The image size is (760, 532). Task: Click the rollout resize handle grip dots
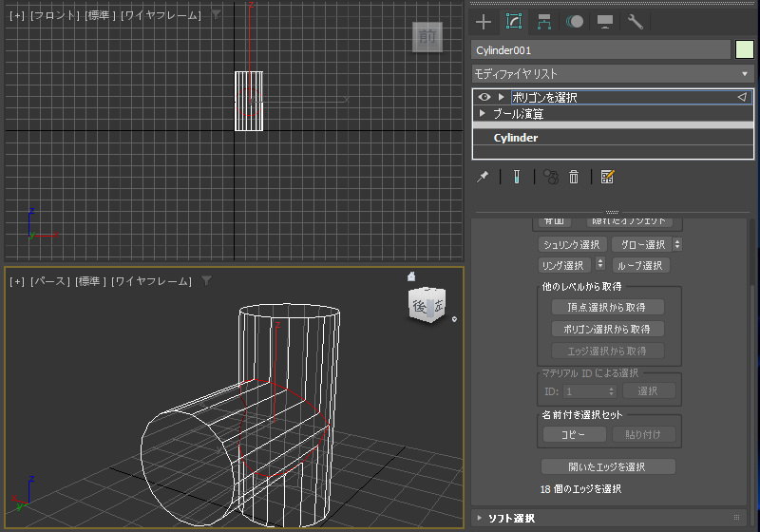[x=612, y=212]
